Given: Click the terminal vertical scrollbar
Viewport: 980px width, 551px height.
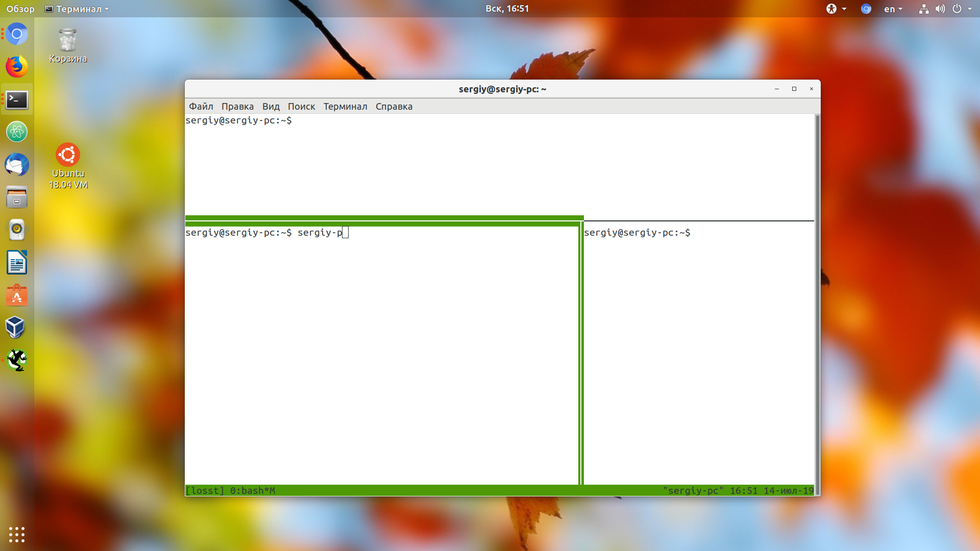Looking at the screenshot, I should [x=817, y=305].
